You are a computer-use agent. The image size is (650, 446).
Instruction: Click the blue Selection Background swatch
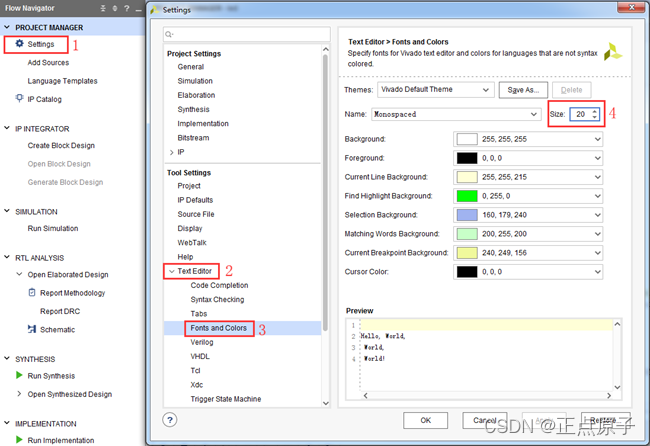[x=467, y=215]
